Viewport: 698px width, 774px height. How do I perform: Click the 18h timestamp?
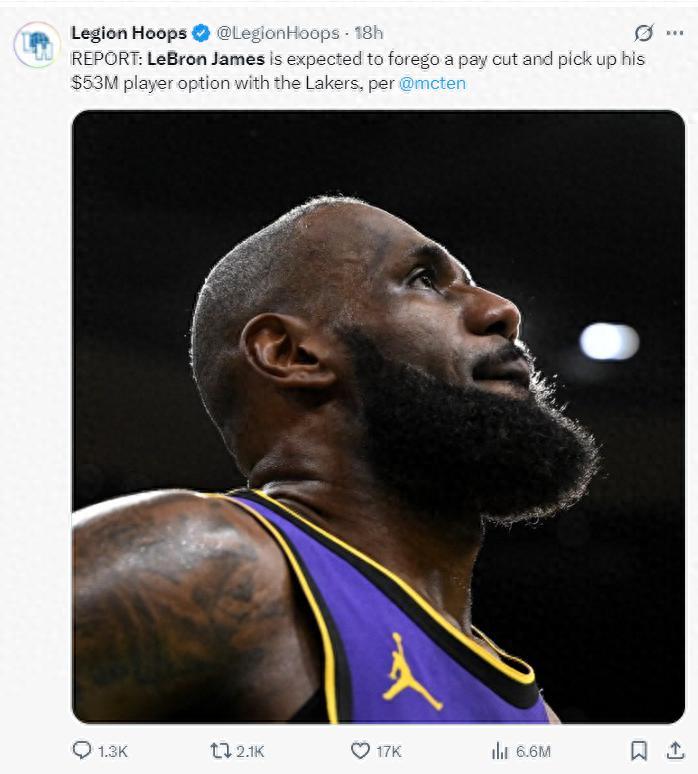(x=369, y=34)
